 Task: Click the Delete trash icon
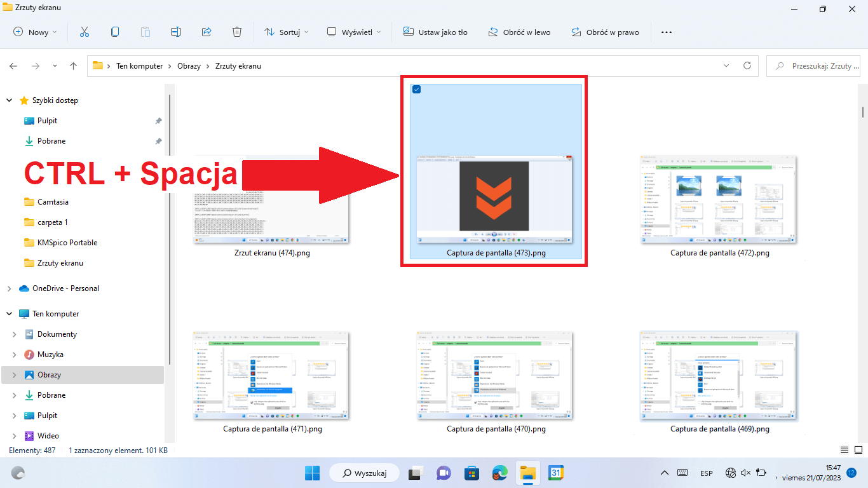[x=237, y=32]
